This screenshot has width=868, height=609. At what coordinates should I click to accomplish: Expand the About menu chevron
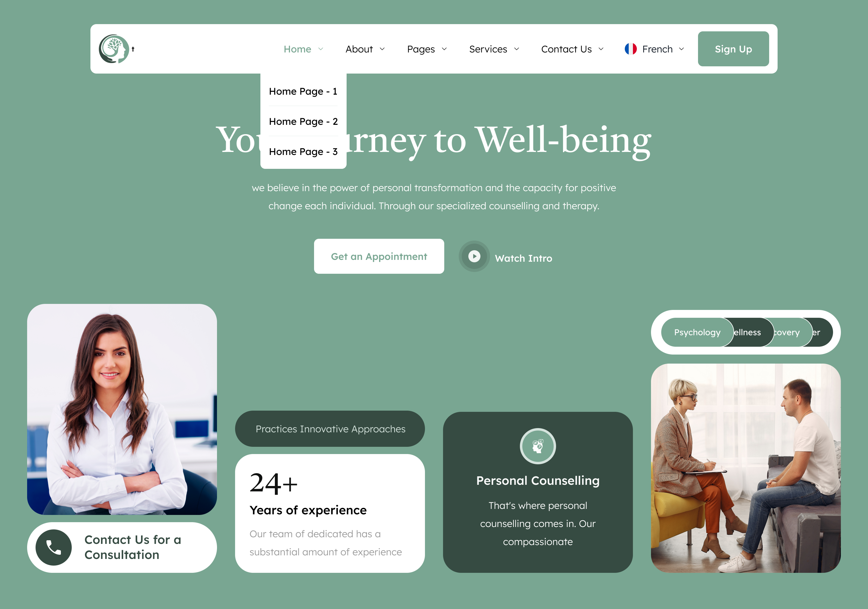coord(382,49)
